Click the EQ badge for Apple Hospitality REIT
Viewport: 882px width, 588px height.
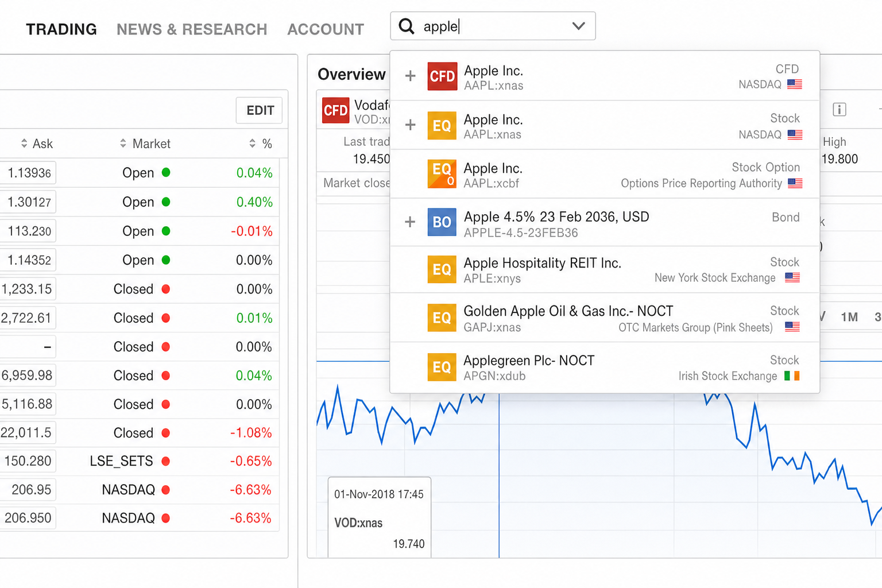point(442,269)
